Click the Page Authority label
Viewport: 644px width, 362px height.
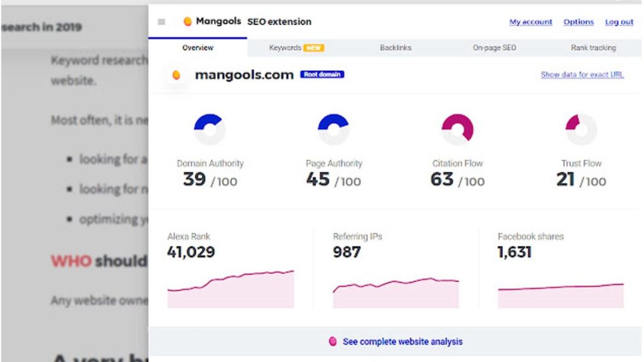[x=334, y=163]
